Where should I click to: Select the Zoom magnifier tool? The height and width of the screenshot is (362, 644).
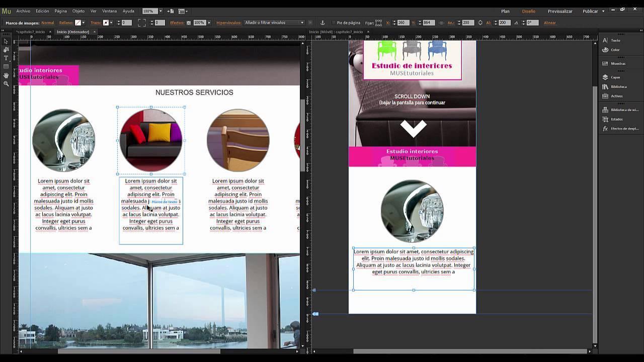pyautogui.click(x=6, y=84)
